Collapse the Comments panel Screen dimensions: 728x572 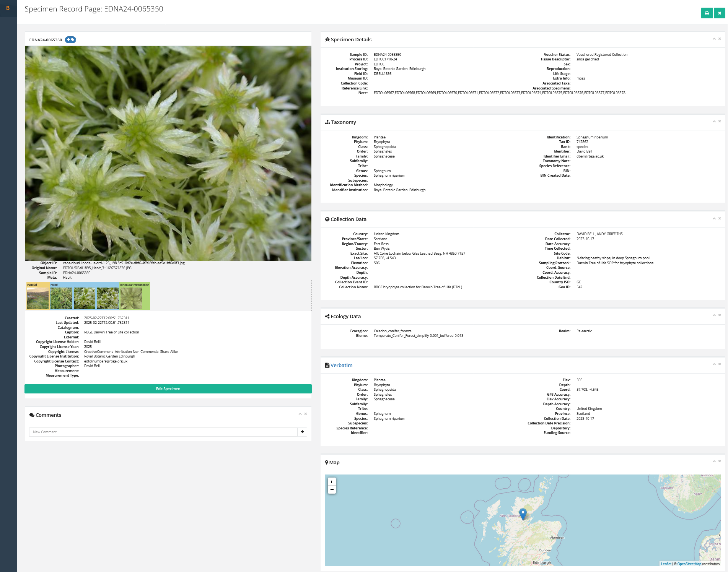[x=300, y=414]
